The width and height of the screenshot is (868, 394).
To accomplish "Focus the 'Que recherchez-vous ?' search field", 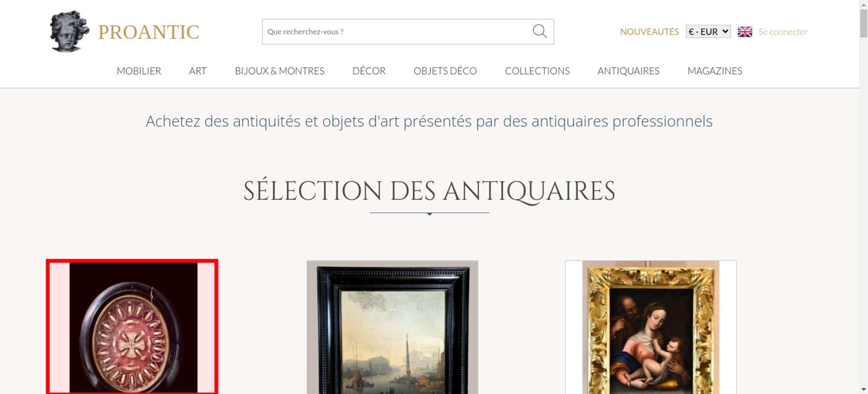I will (x=397, y=32).
